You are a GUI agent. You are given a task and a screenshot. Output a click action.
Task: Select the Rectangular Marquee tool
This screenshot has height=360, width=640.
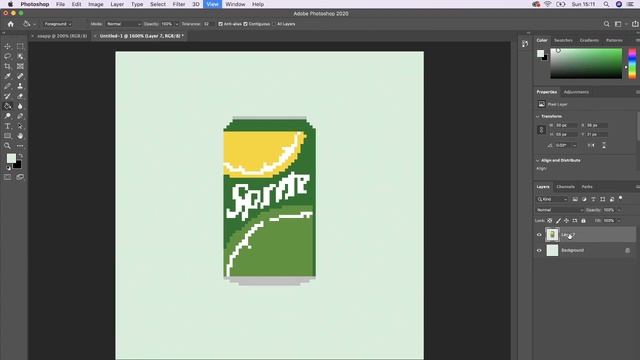(20, 46)
